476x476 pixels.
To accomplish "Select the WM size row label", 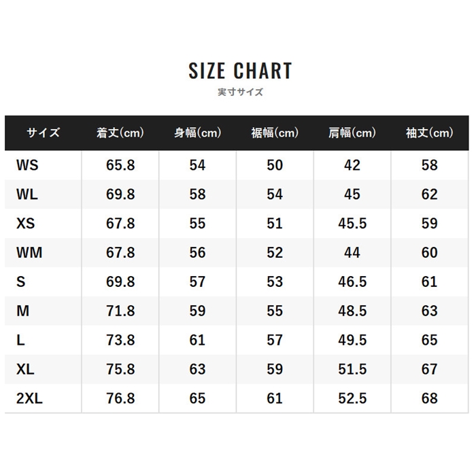I will pyautogui.click(x=29, y=253).
